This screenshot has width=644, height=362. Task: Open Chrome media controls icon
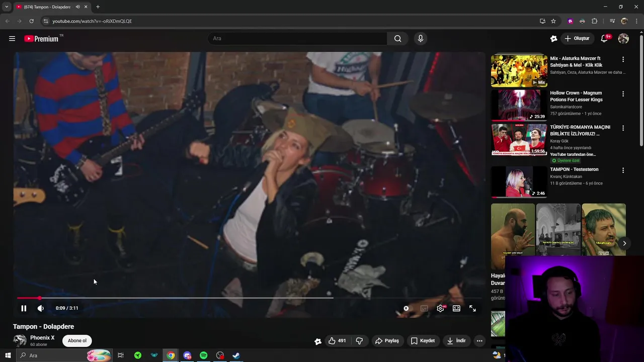(612, 21)
